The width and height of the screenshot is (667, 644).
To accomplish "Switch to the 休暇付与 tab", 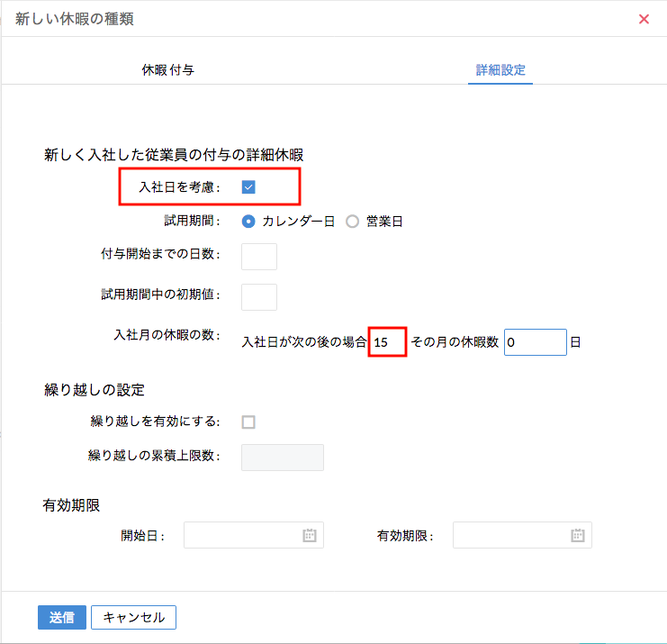I will [x=167, y=69].
